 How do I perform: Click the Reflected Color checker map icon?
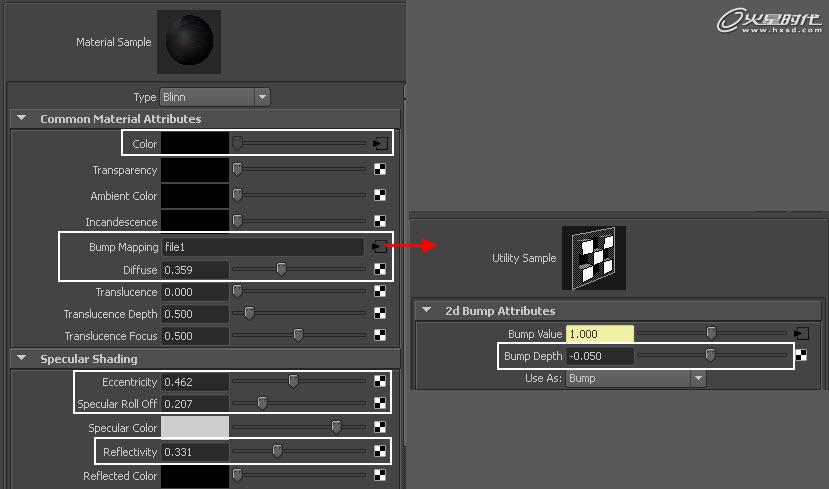[380, 475]
